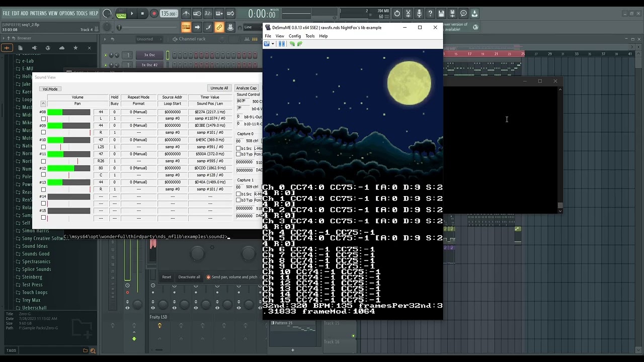This screenshot has height=362, width=644.
Task: Toggle the mute checkbox under channel #08
Action: click(43, 119)
